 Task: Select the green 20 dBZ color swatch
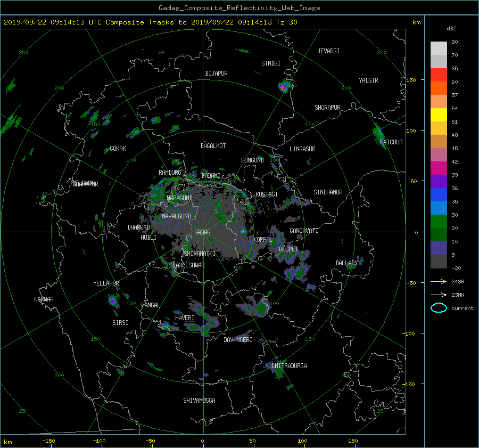tap(439, 221)
